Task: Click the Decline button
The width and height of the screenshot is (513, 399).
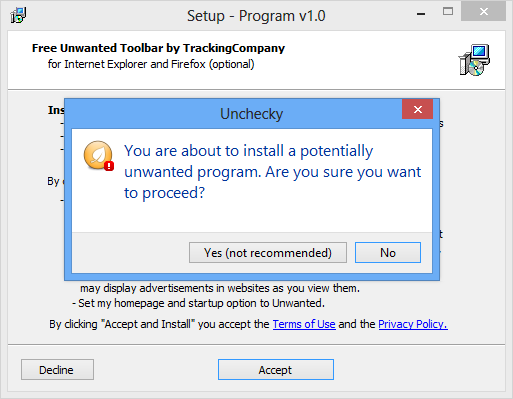Action: 57,370
